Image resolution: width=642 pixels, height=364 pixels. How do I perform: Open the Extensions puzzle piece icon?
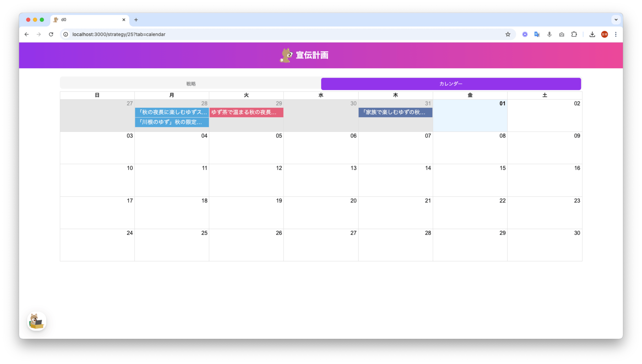(574, 34)
